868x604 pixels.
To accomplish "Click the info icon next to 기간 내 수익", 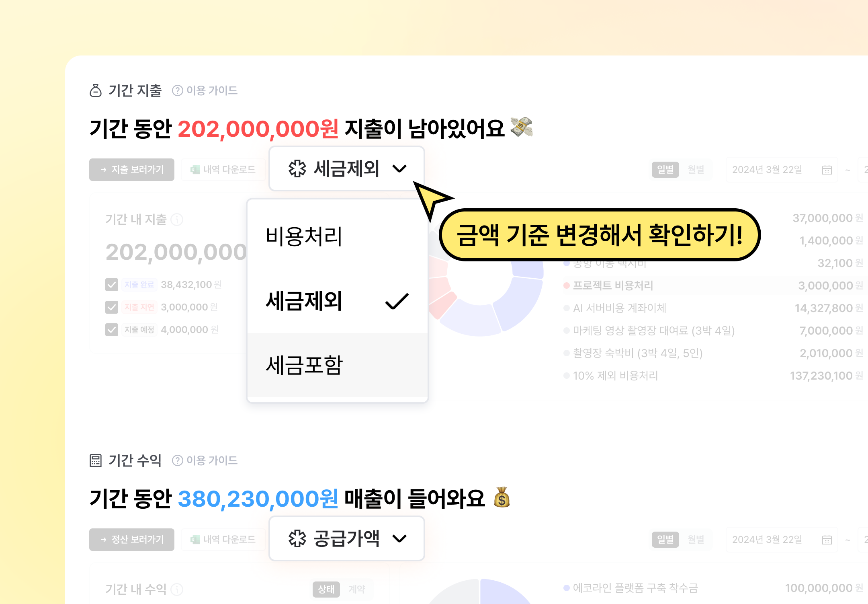I will tap(177, 590).
